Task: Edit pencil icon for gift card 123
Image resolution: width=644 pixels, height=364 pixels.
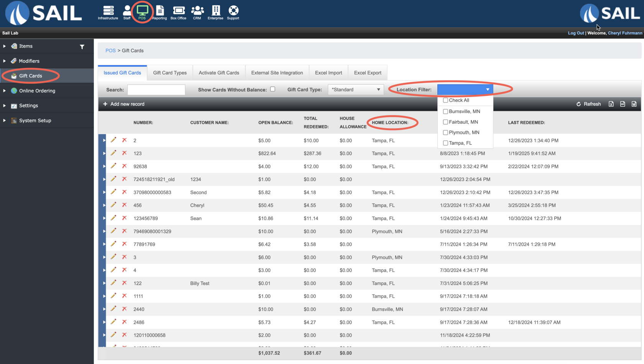Action: click(x=113, y=153)
